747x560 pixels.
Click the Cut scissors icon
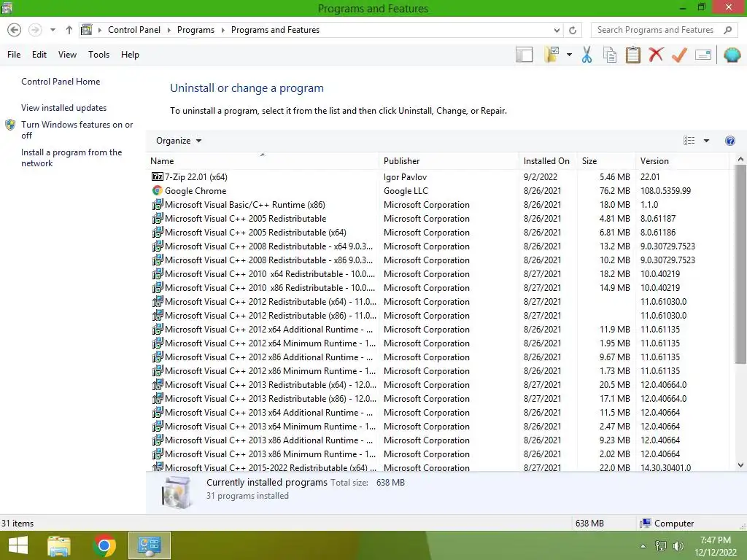tap(587, 55)
